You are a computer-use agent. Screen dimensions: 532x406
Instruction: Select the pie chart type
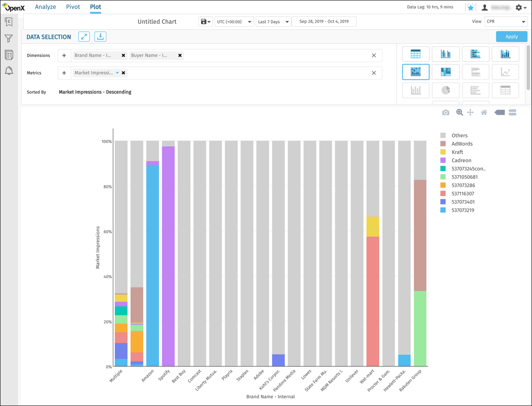445,90
